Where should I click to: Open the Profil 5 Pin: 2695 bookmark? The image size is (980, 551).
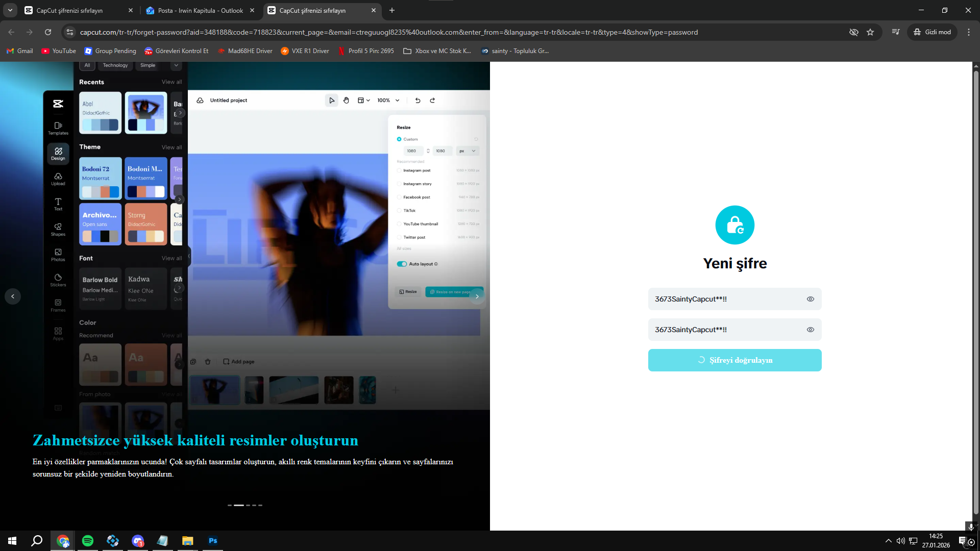pyautogui.click(x=366, y=51)
